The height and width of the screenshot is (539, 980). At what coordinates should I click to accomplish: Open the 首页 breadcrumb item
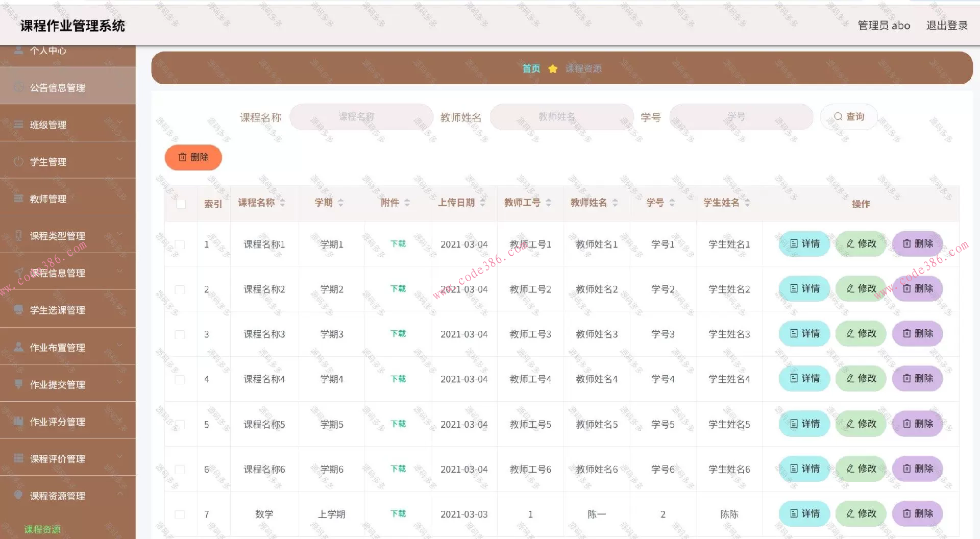click(531, 68)
